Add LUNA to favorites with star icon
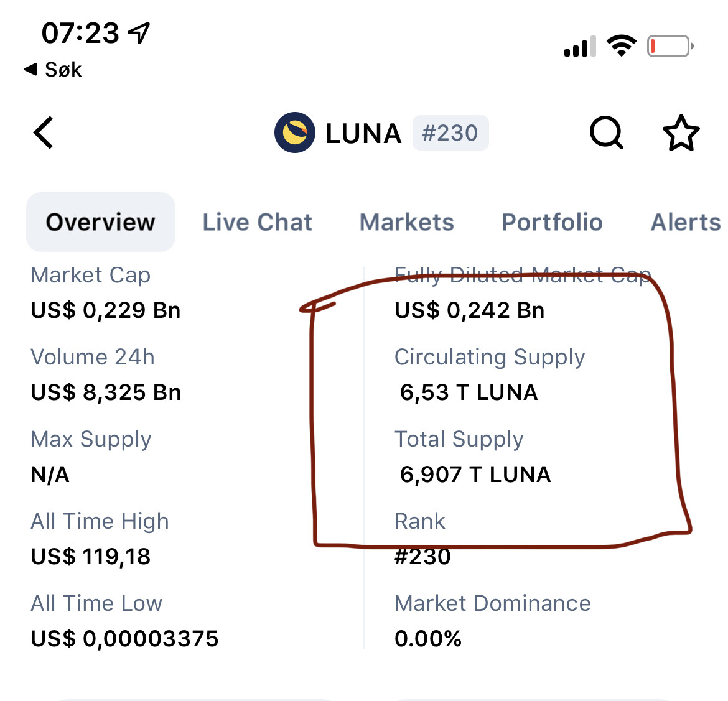Viewport: 728px width, 701px height. tap(681, 132)
